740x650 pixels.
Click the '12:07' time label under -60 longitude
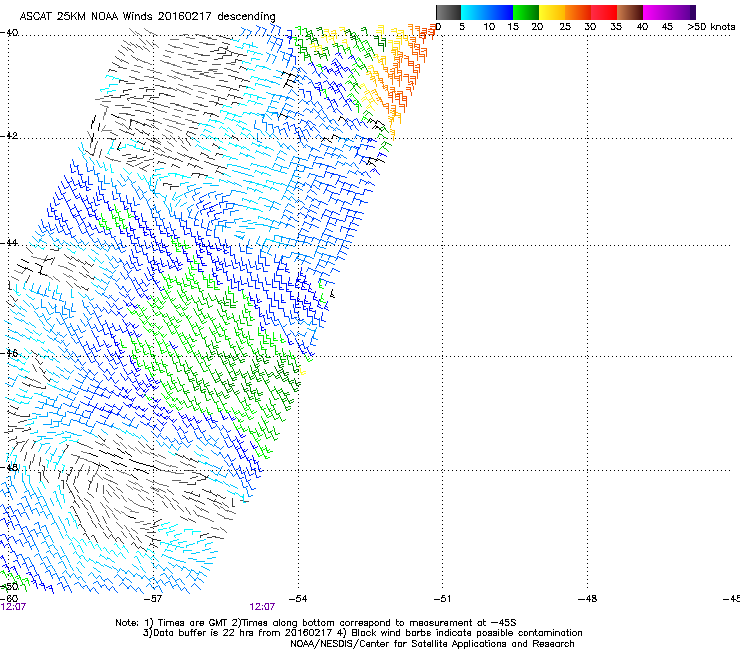tap(13, 607)
